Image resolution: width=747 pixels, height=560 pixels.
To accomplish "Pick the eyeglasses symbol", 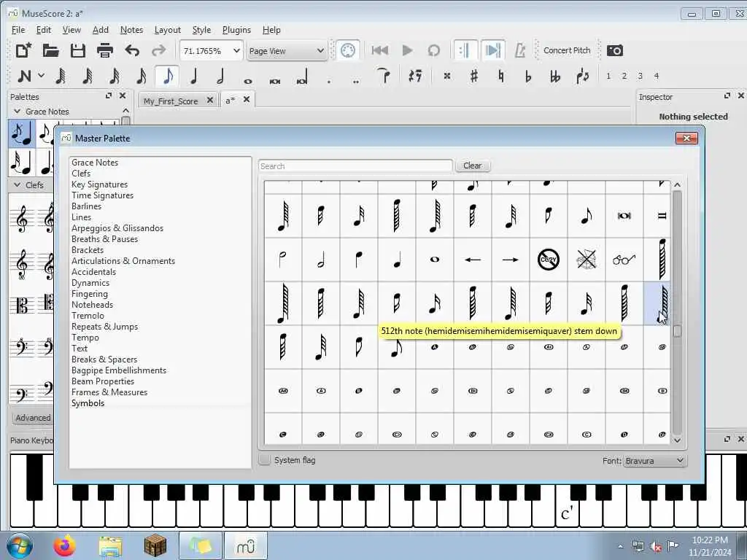I will click(624, 260).
